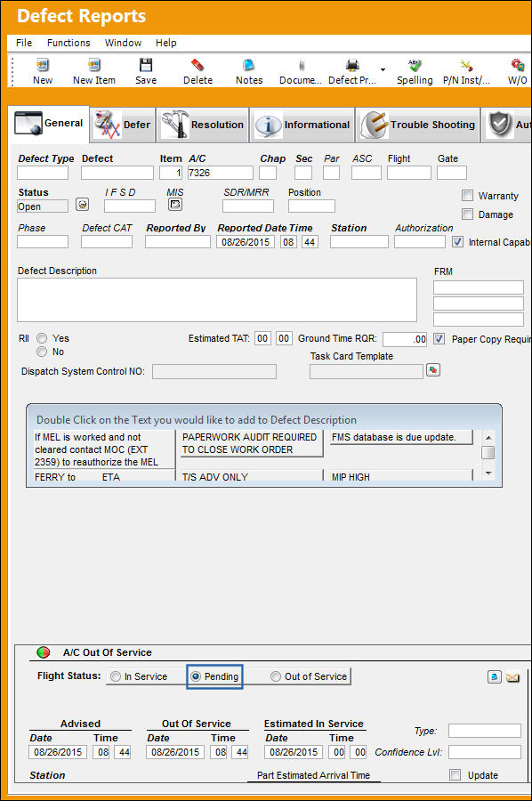Click the Flight input field
Screen dimensions: 532x801
409,173
